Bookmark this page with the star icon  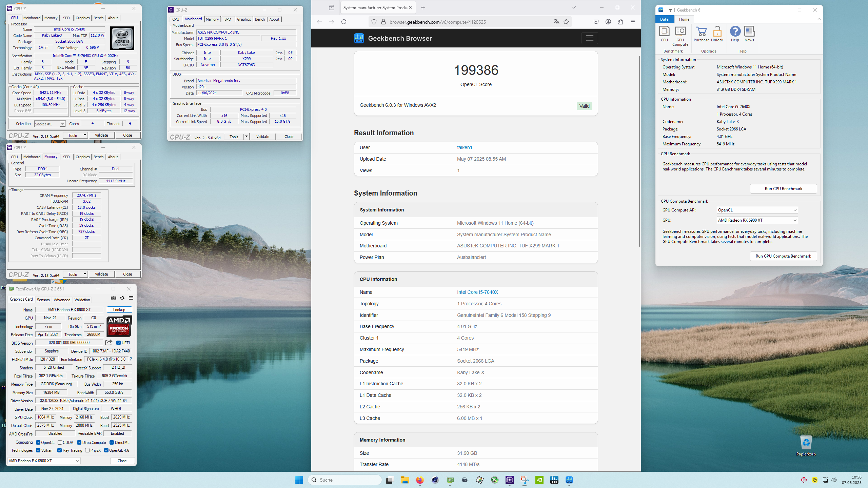566,22
